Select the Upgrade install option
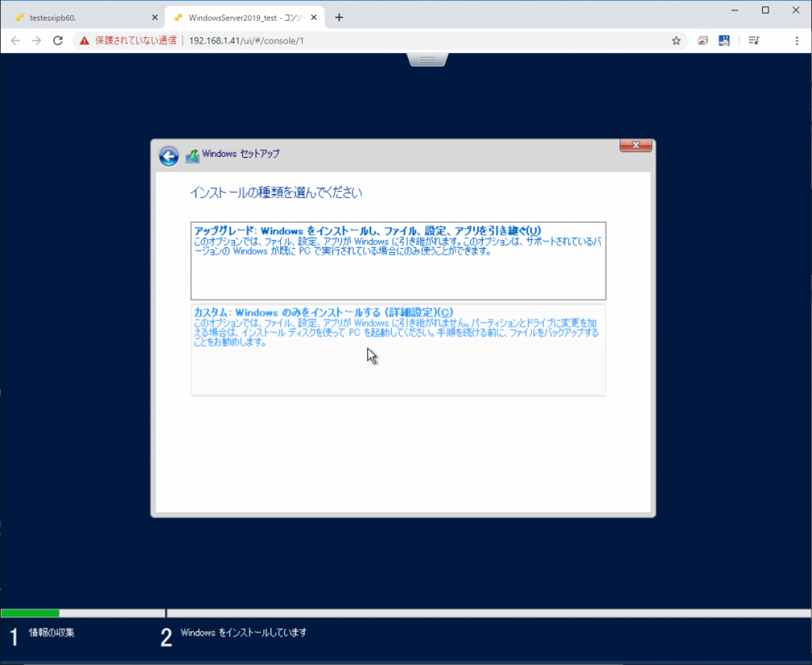This screenshot has width=812, height=665. (398, 261)
